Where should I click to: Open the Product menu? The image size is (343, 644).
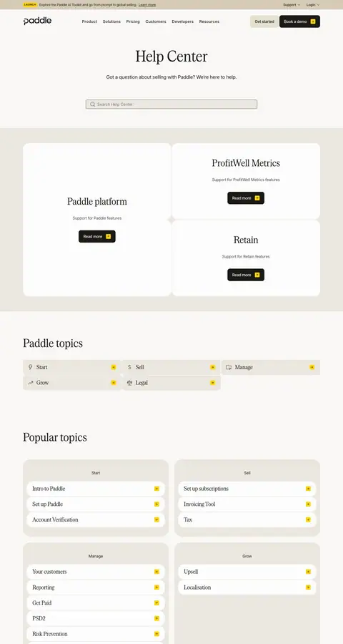click(x=89, y=21)
